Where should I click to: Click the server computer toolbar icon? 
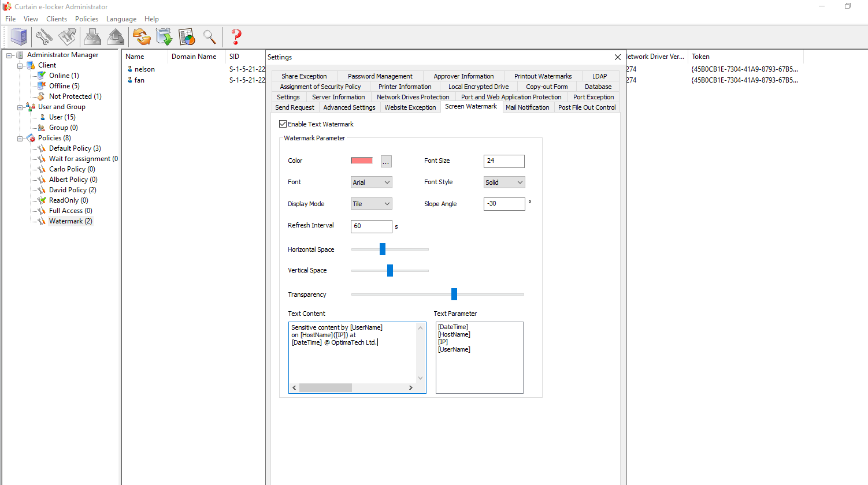tap(19, 37)
